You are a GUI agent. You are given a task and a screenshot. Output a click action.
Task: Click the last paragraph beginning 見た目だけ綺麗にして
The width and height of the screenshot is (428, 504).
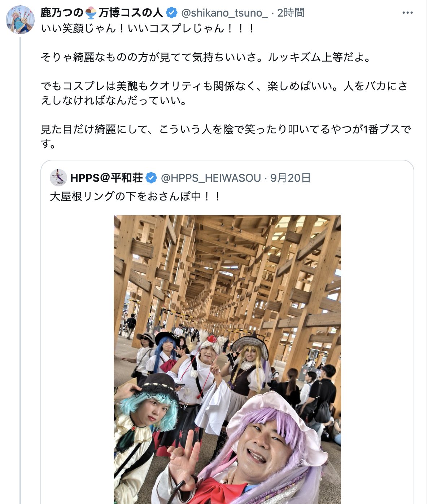point(226,136)
